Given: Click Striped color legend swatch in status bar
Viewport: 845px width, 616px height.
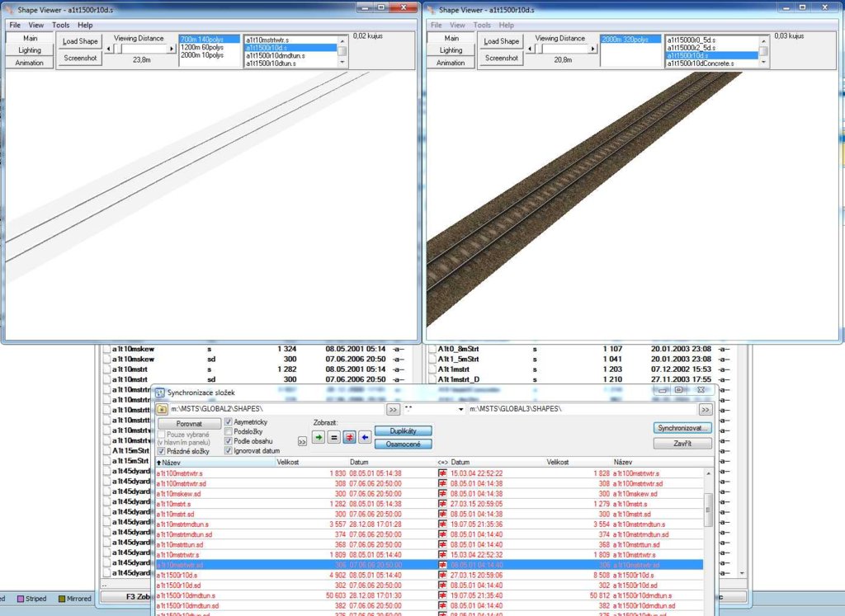Looking at the screenshot, I should click(x=21, y=599).
